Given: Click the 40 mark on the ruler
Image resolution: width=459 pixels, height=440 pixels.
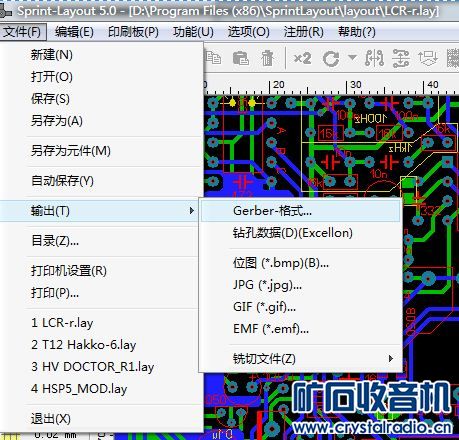Looking at the screenshot, I should coord(433,85).
